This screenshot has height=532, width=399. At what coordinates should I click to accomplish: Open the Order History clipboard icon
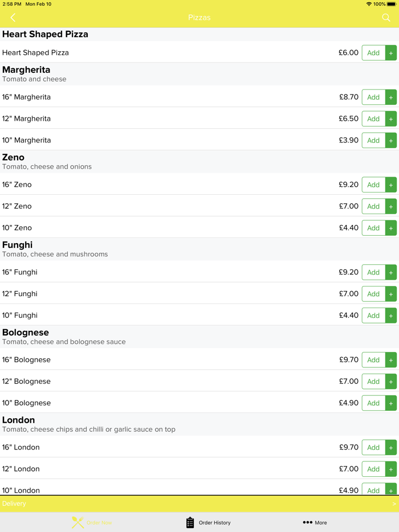pos(190,522)
